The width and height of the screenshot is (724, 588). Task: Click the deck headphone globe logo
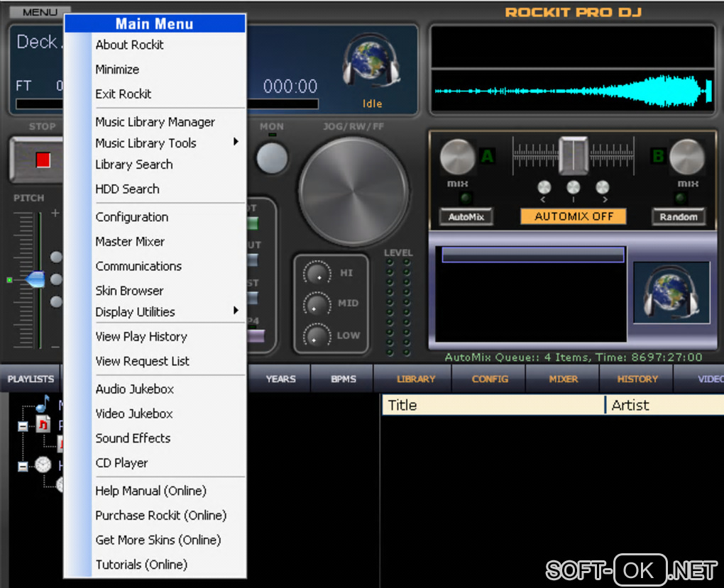371,61
